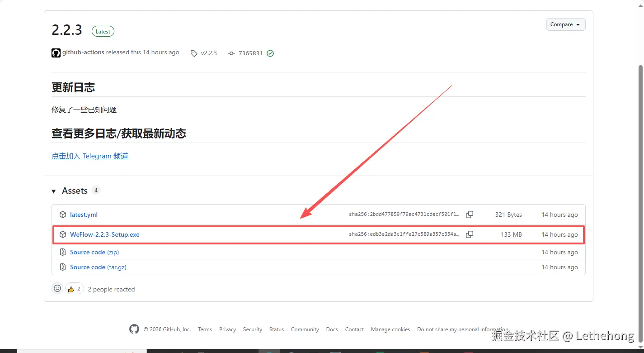The height and width of the screenshot is (353, 644).
Task: Download the latest.yml file
Action: 84,215
